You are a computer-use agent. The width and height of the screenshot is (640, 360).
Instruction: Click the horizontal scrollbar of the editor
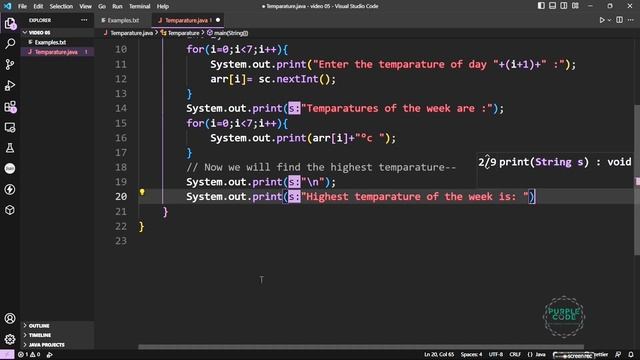(361, 347)
